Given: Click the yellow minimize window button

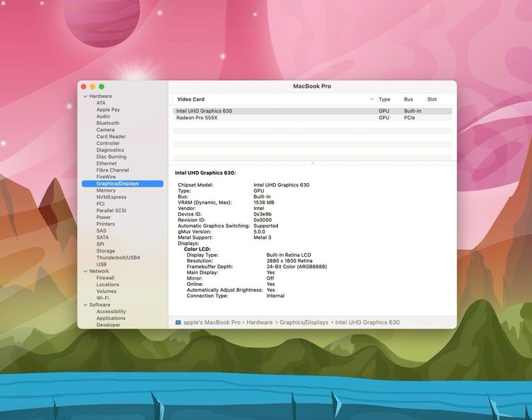Looking at the screenshot, I should pyautogui.click(x=92, y=87).
